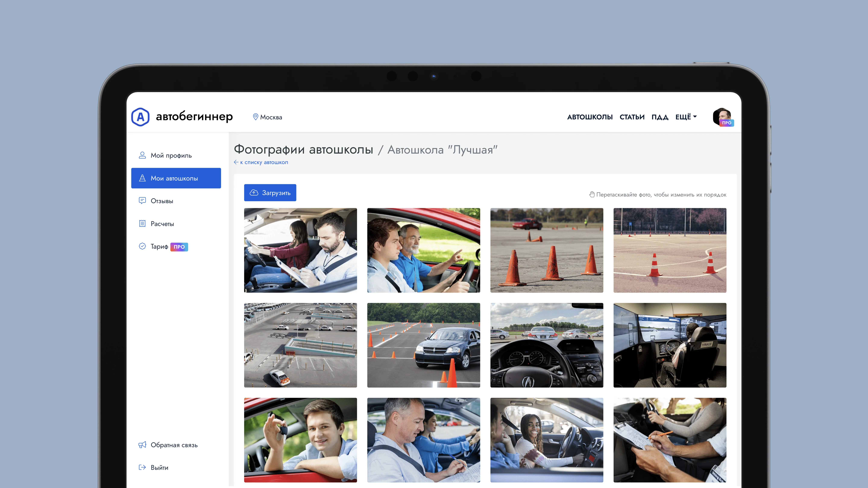
Task: Select Мои автошколы in the sidebar
Action: 176,178
